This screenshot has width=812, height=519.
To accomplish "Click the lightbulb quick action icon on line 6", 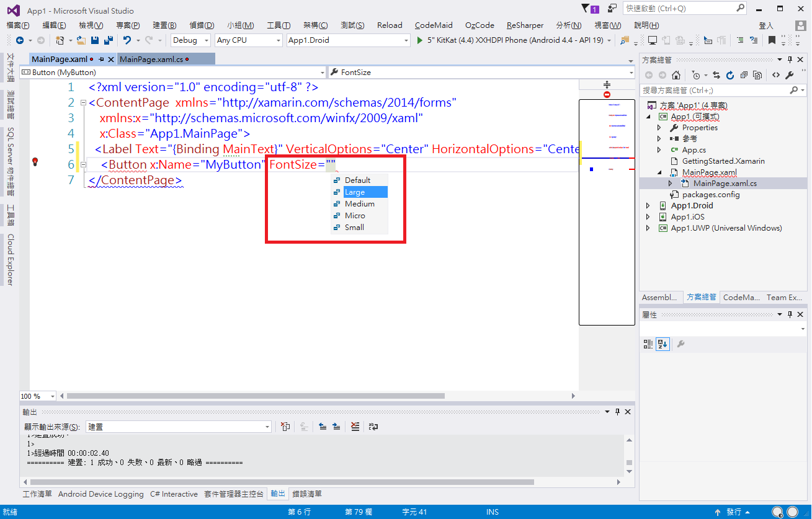I will click(35, 162).
